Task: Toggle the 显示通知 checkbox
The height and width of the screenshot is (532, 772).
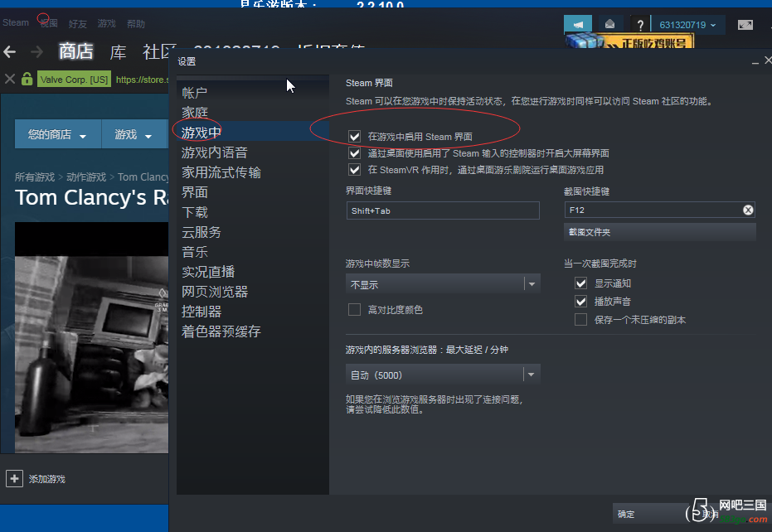Action: pyautogui.click(x=581, y=283)
